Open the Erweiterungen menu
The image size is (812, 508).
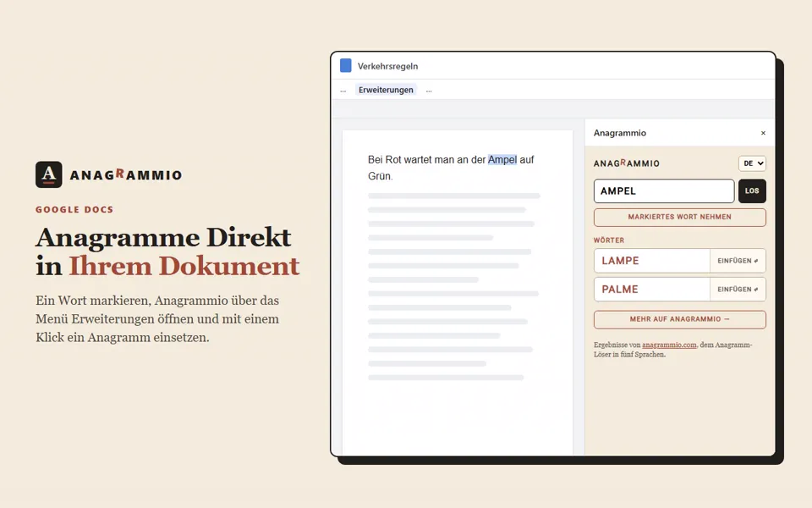(386, 90)
